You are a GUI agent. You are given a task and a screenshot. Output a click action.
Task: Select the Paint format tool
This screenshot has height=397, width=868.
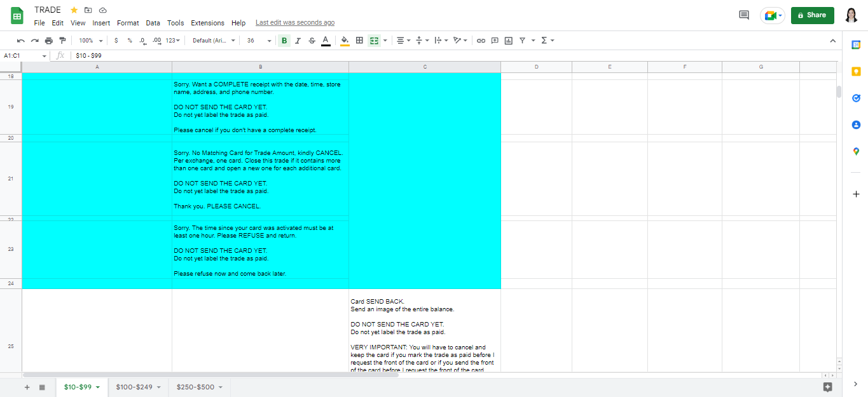(62, 41)
